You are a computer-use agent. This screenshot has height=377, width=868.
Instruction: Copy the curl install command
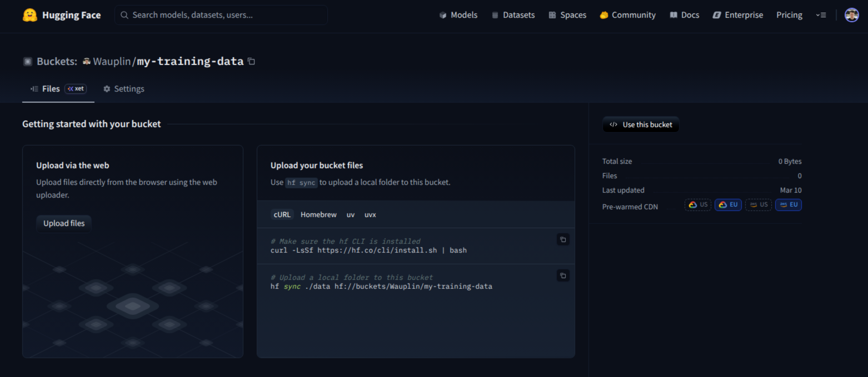click(x=563, y=240)
